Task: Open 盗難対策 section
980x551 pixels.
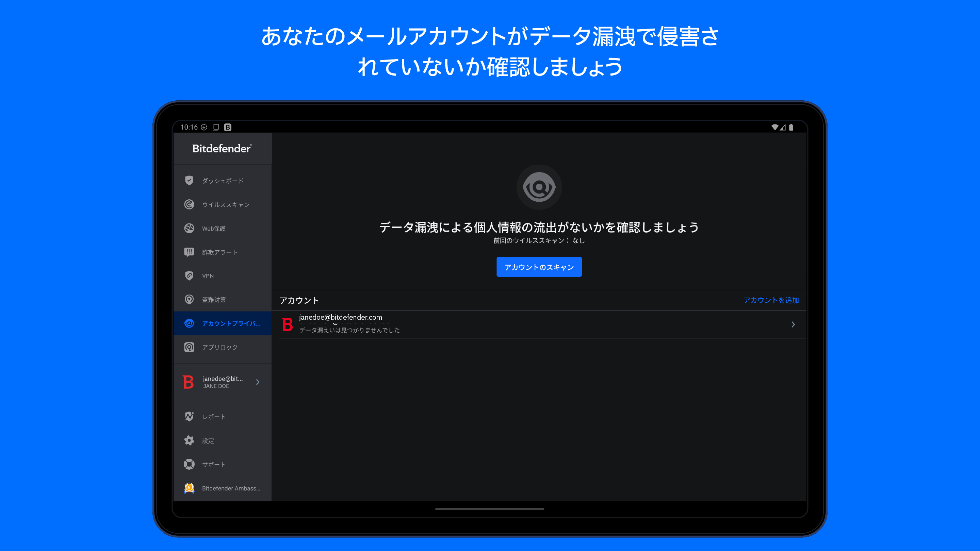Action: pyautogui.click(x=223, y=300)
